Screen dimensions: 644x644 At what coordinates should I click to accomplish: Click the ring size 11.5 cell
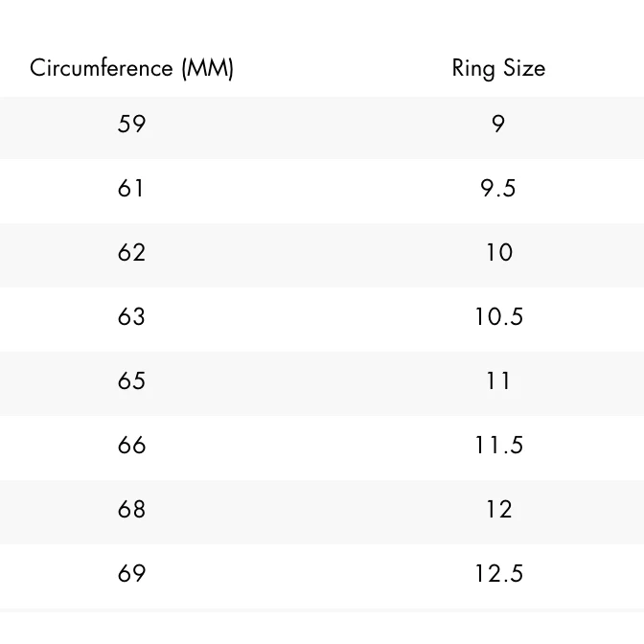click(498, 446)
